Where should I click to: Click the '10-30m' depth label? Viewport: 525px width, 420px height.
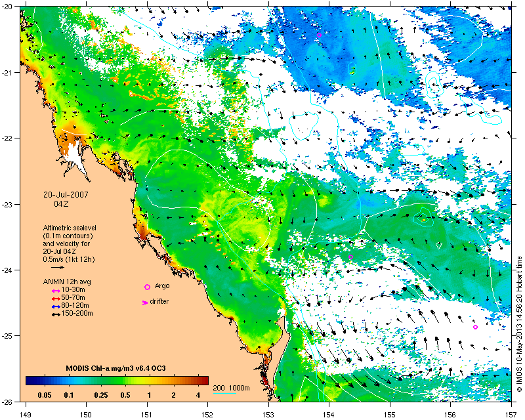click(73, 289)
